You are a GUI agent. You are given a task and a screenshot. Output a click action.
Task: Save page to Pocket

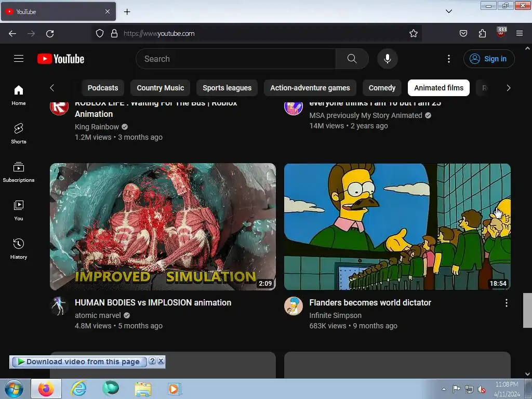pos(463,33)
